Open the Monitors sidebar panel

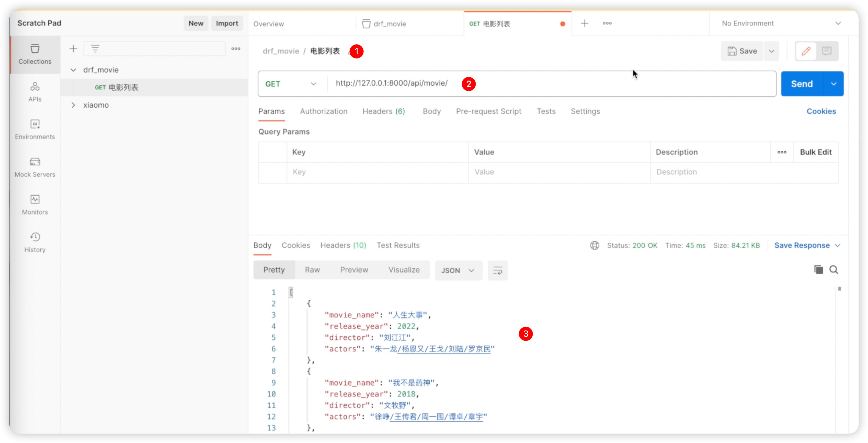pos(35,205)
